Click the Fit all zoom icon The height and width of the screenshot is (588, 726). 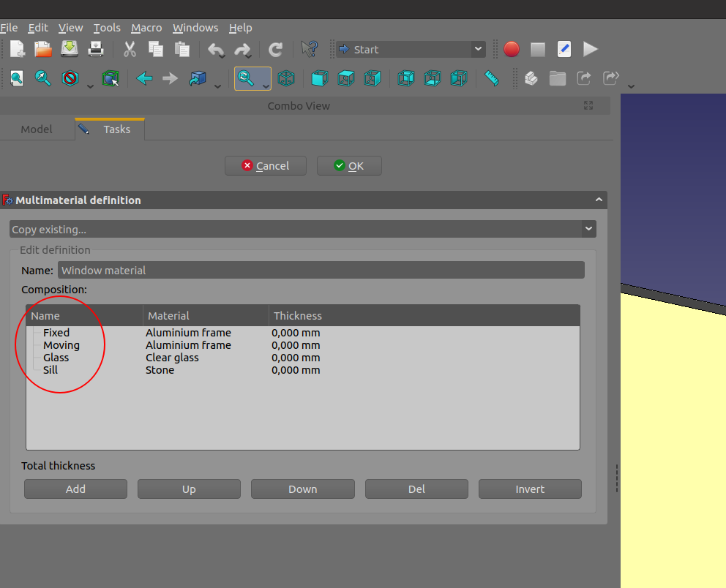pyautogui.click(x=17, y=78)
